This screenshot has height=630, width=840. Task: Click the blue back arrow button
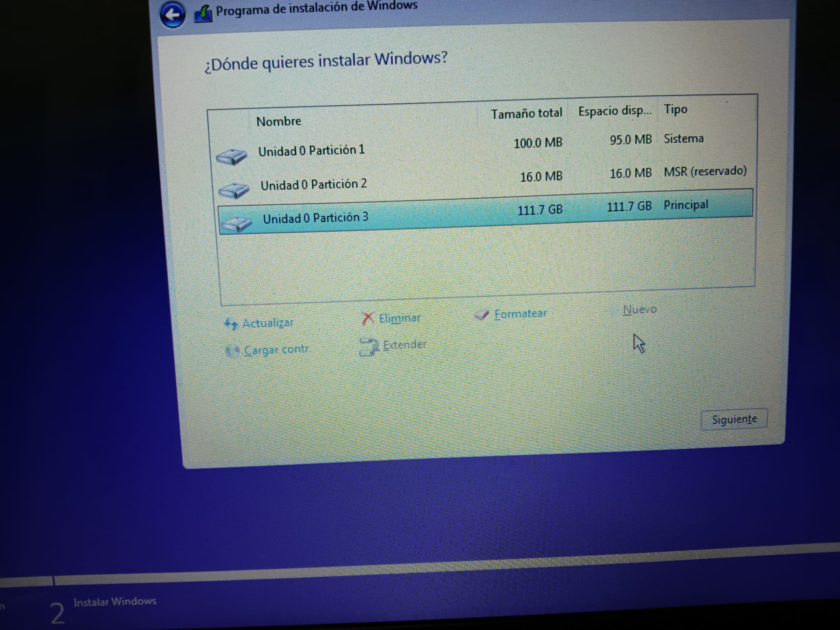(172, 15)
